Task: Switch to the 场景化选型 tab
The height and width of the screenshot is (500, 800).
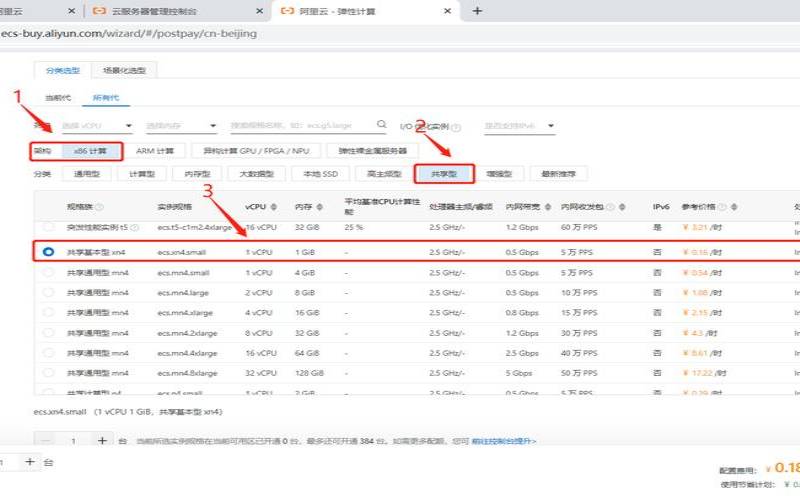Action: click(x=124, y=70)
